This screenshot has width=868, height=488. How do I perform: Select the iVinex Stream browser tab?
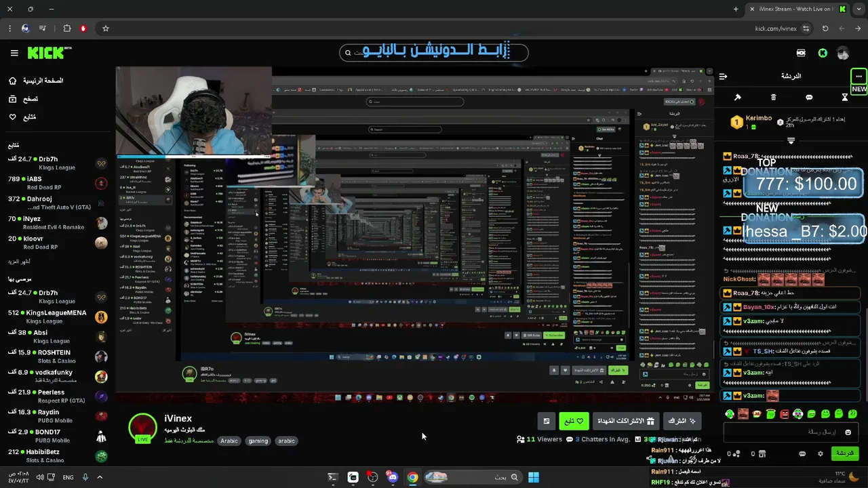click(x=797, y=9)
